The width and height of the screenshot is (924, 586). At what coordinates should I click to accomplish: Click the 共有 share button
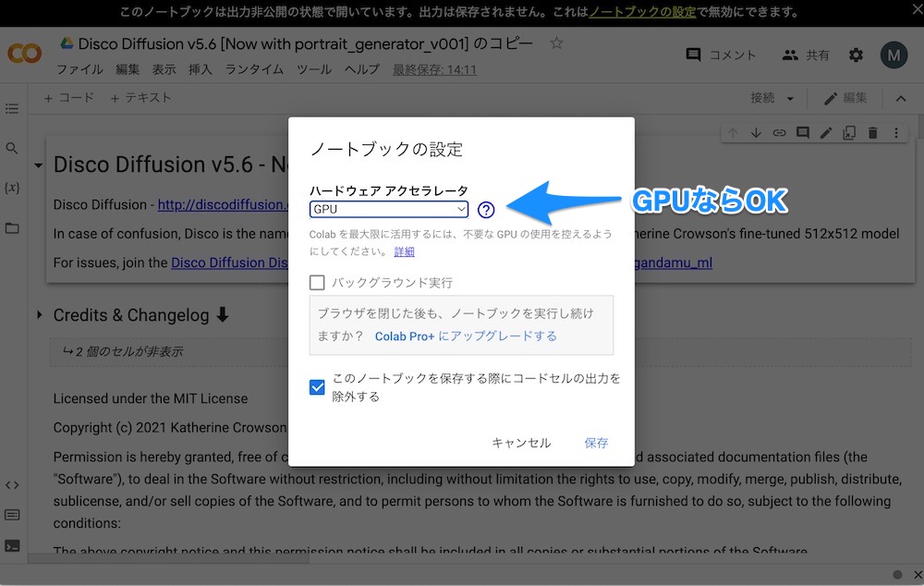point(806,55)
